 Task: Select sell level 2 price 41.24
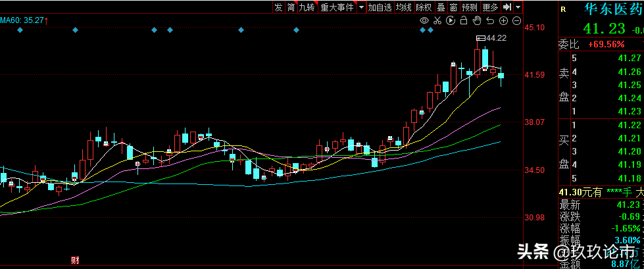coord(630,98)
